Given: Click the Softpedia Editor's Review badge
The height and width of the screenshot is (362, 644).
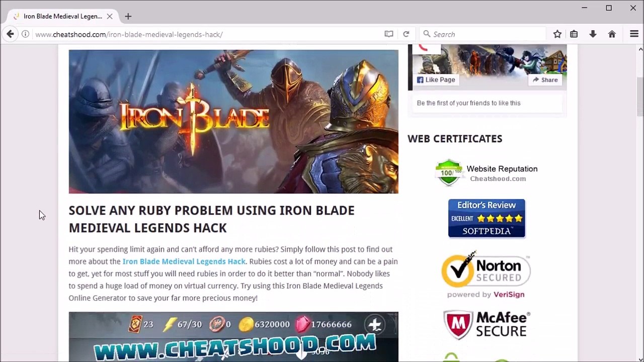Looking at the screenshot, I should tap(487, 218).
